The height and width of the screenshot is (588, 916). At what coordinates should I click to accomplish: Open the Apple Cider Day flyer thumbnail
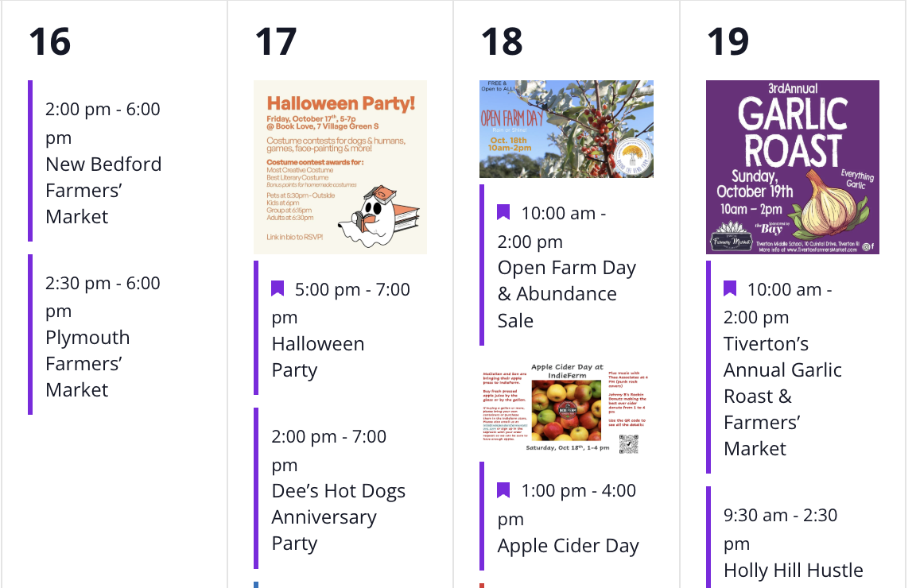click(x=566, y=408)
